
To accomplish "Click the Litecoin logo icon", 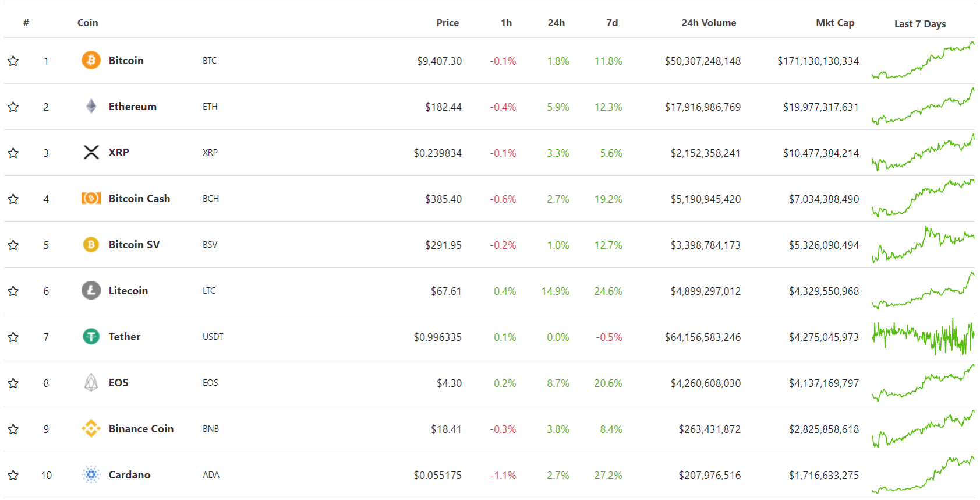I will 91,290.
